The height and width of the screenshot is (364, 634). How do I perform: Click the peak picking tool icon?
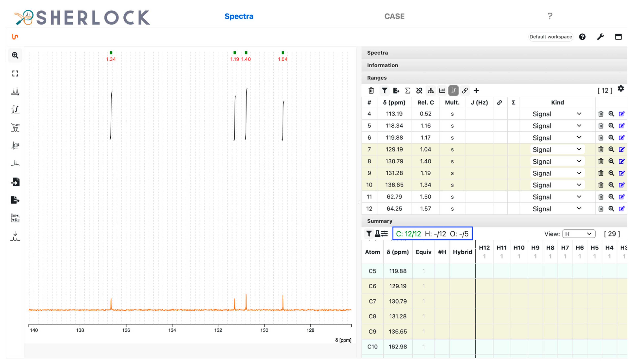15,91
